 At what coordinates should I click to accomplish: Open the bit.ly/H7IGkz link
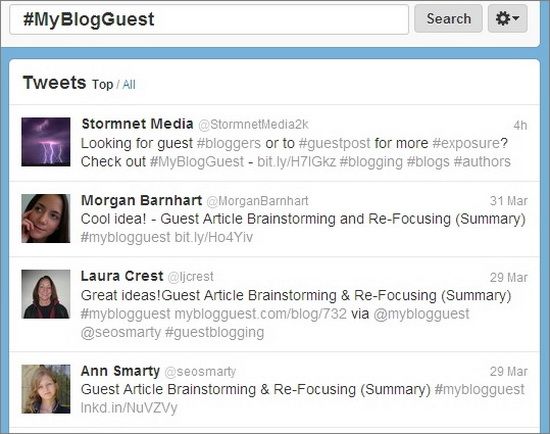296,162
